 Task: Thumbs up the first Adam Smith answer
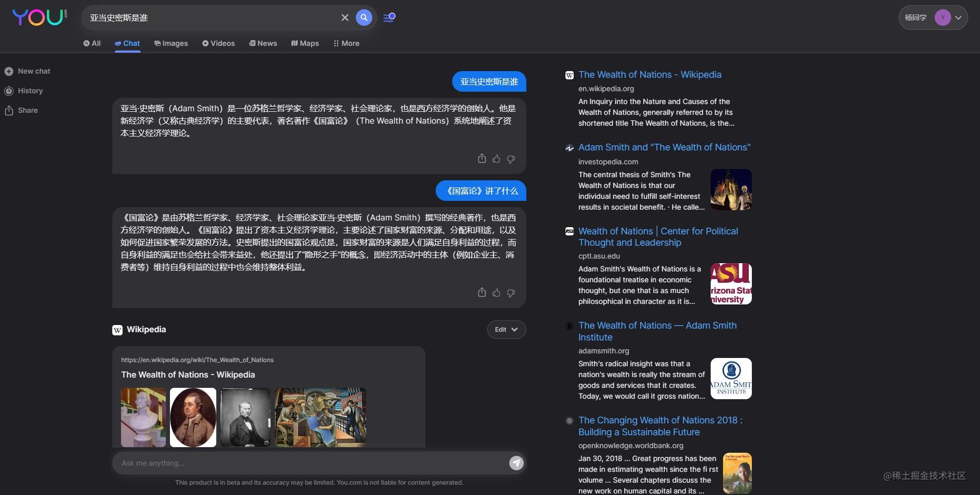[x=496, y=159]
